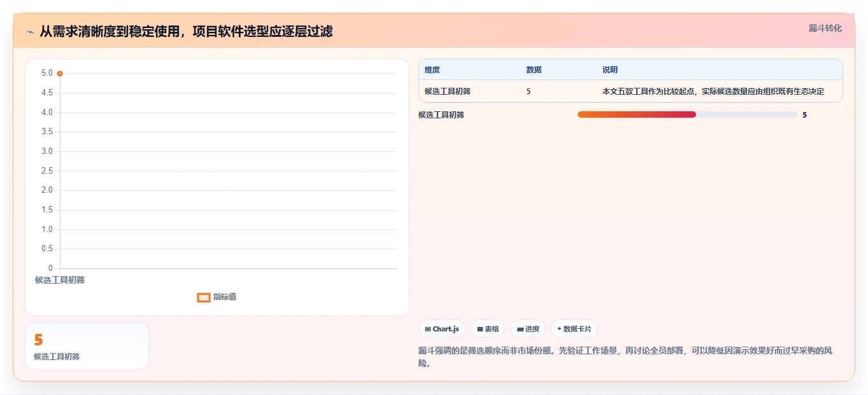Viewport: 868px width, 395px height.
Task: Click the description cell starting 本文五款工具
Action: click(x=713, y=92)
